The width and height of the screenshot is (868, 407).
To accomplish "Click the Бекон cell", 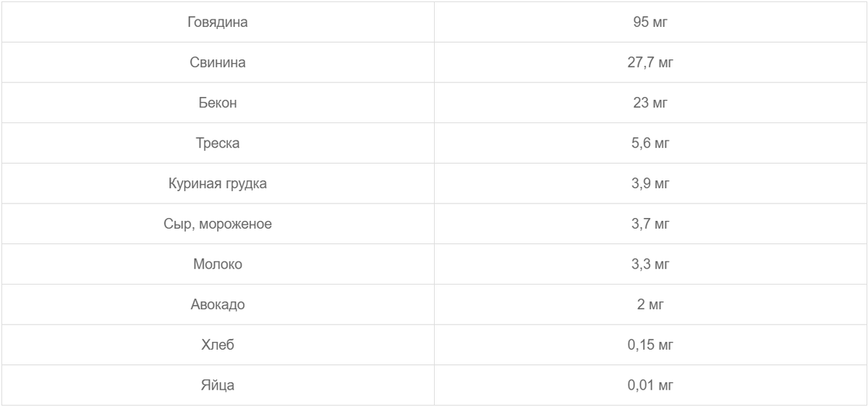I will point(218,103).
